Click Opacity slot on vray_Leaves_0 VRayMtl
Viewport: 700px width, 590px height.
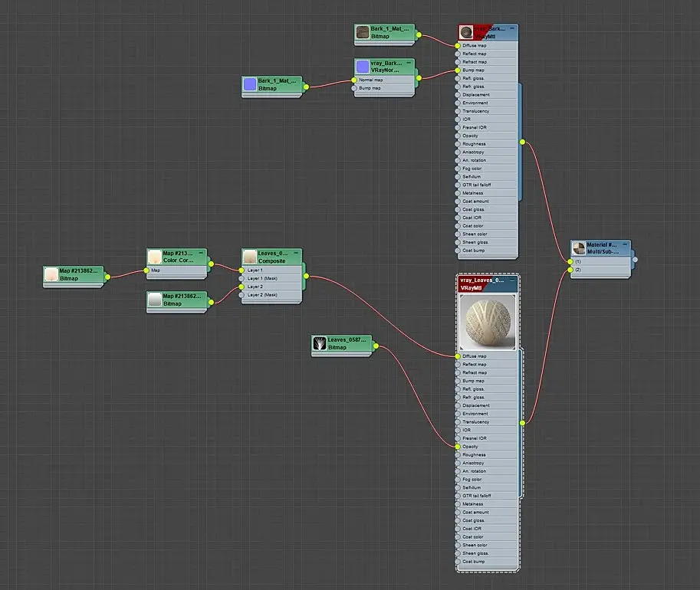tap(488, 446)
